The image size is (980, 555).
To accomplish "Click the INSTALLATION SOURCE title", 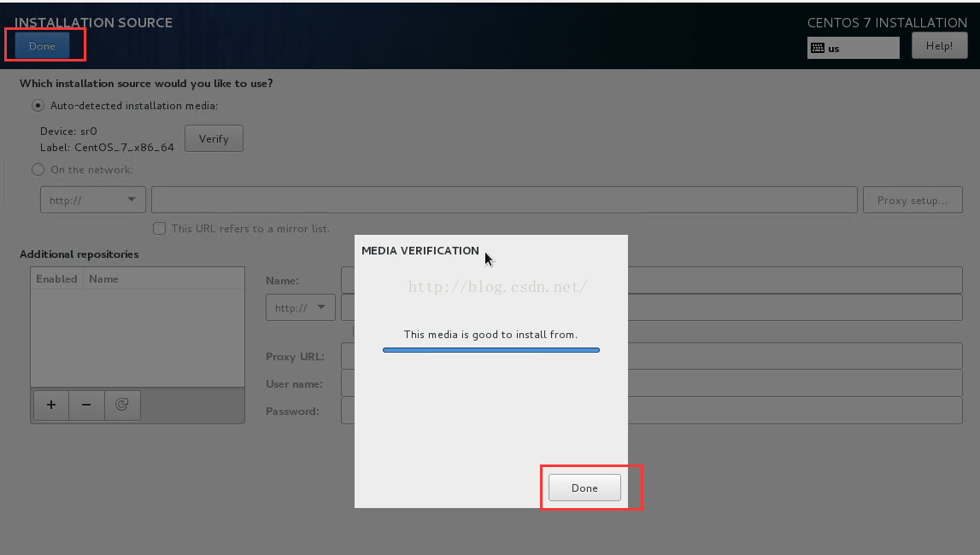I will [94, 22].
